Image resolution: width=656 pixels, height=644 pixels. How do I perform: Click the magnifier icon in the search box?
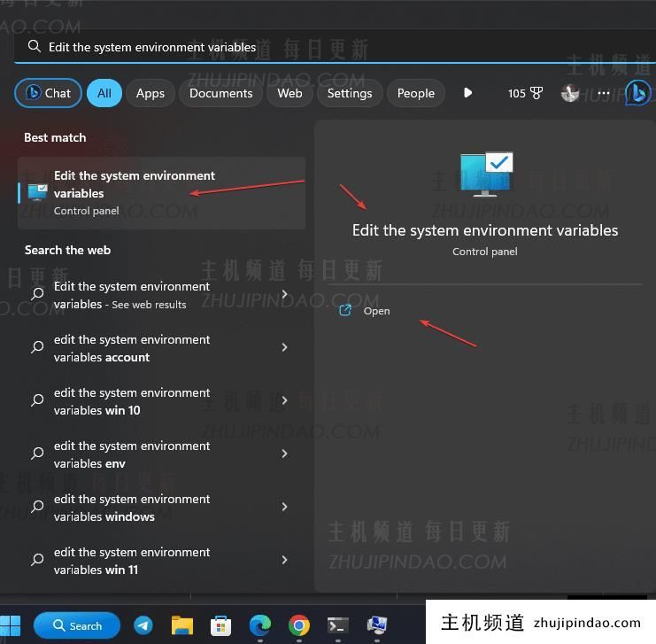tap(35, 46)
